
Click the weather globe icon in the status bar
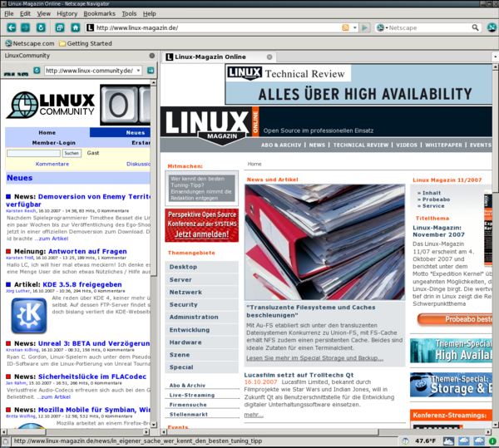406,441
